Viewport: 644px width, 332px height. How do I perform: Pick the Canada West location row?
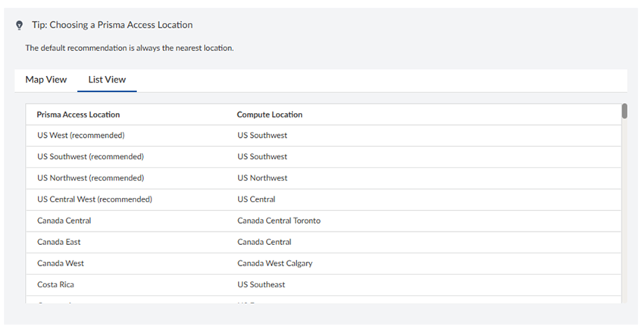(61, 263)
